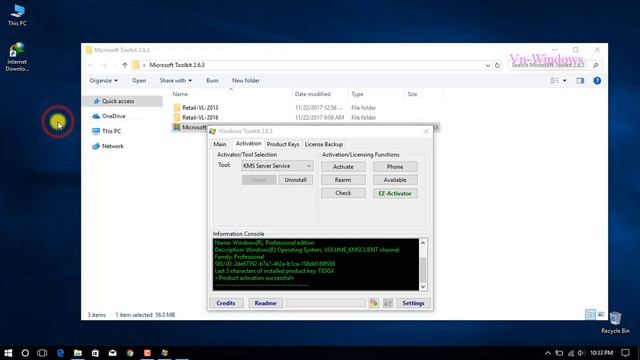Screen dimensions: 640x360
Task: Open Internet Download Manager desktop icon
Action: point(17,56)
